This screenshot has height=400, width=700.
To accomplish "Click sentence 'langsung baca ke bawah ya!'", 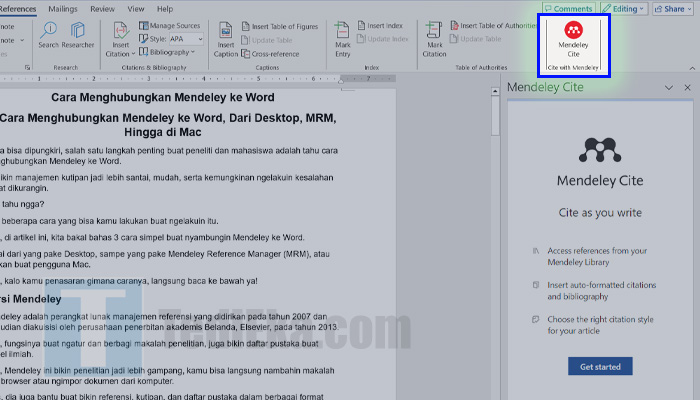I will 204,281.
